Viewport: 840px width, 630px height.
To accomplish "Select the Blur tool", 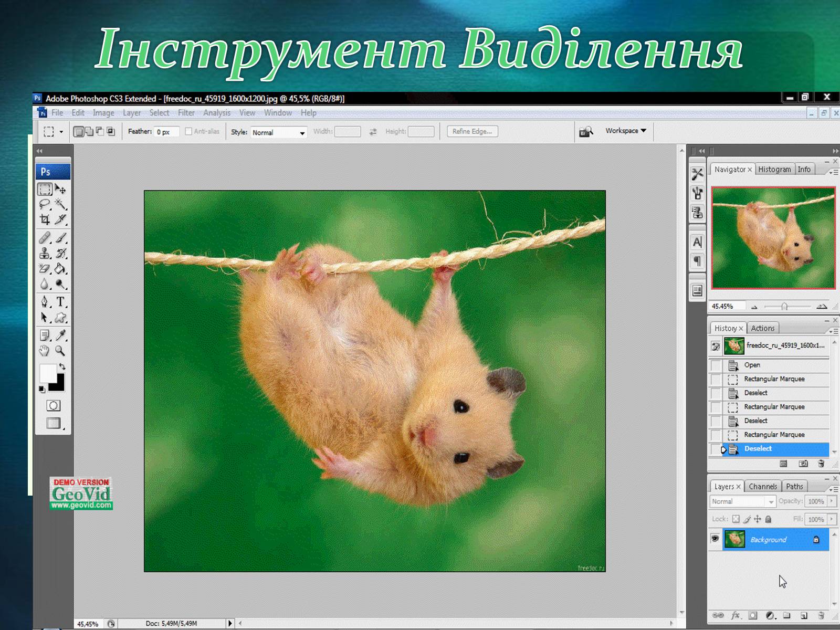I will click(45, 284).
